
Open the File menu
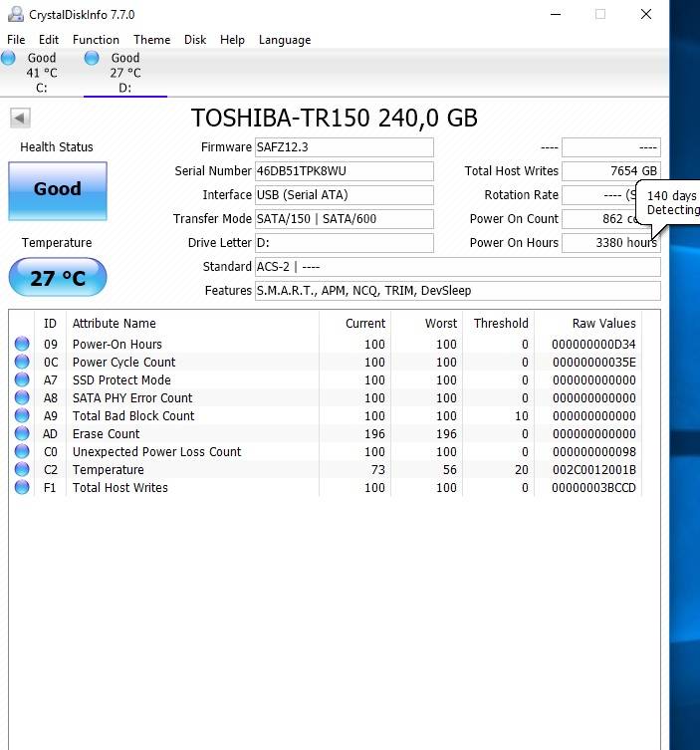coord(16,40)
